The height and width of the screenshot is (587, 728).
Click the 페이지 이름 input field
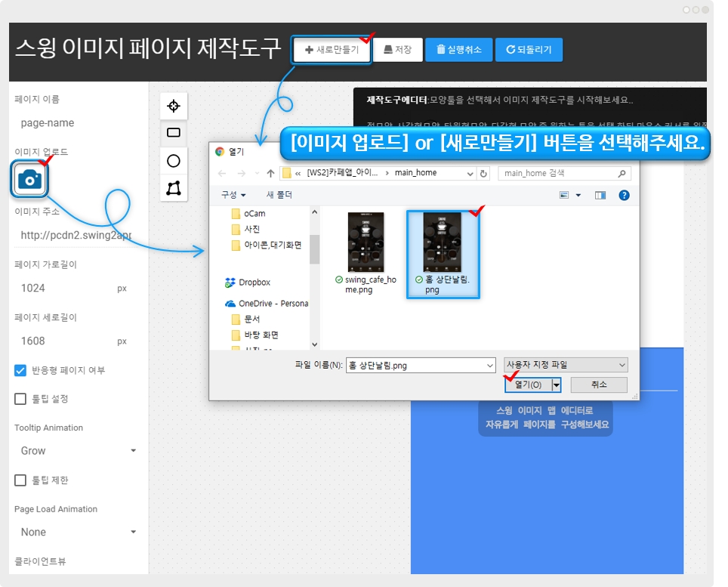click(74, 123)
